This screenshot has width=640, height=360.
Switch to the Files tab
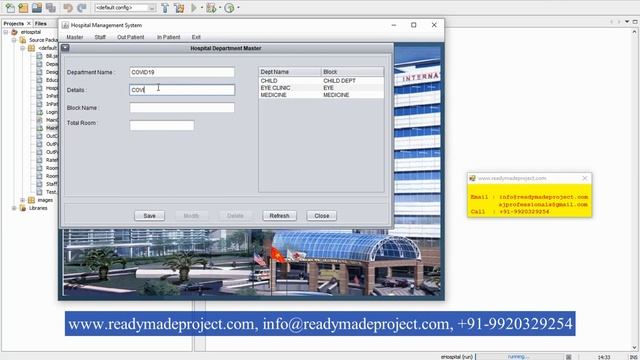pyautogui.click(x=41, y=24)
